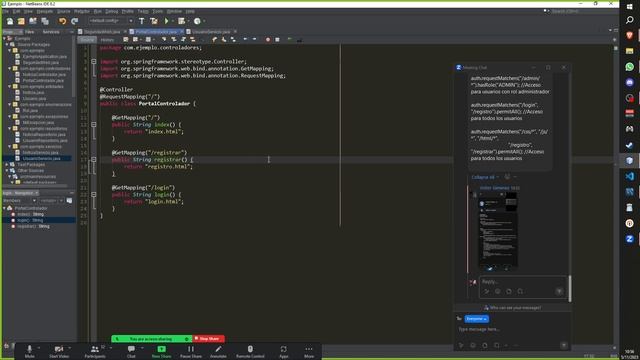This screenshot has width=640, height=360.
Task: Click the Open Project icon in toolbar
Action: click(33, 21)
